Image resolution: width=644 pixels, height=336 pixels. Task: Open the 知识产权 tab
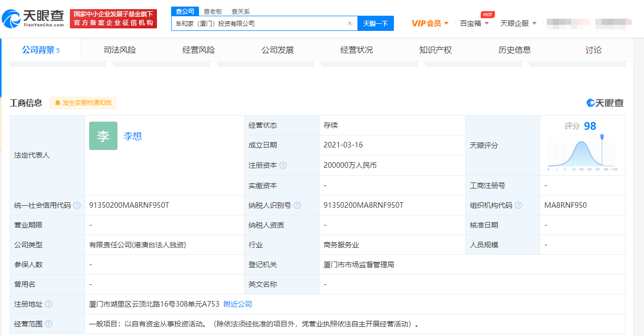(x=435, y=50)
